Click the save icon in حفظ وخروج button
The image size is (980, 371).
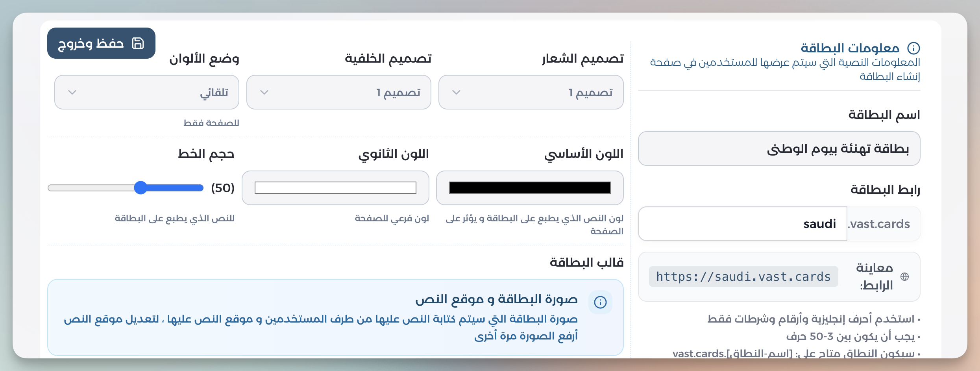(x=138, y=43)
